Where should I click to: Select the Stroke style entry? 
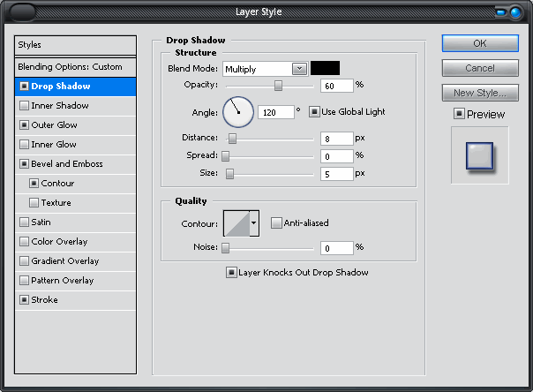[x=44, y=300]
